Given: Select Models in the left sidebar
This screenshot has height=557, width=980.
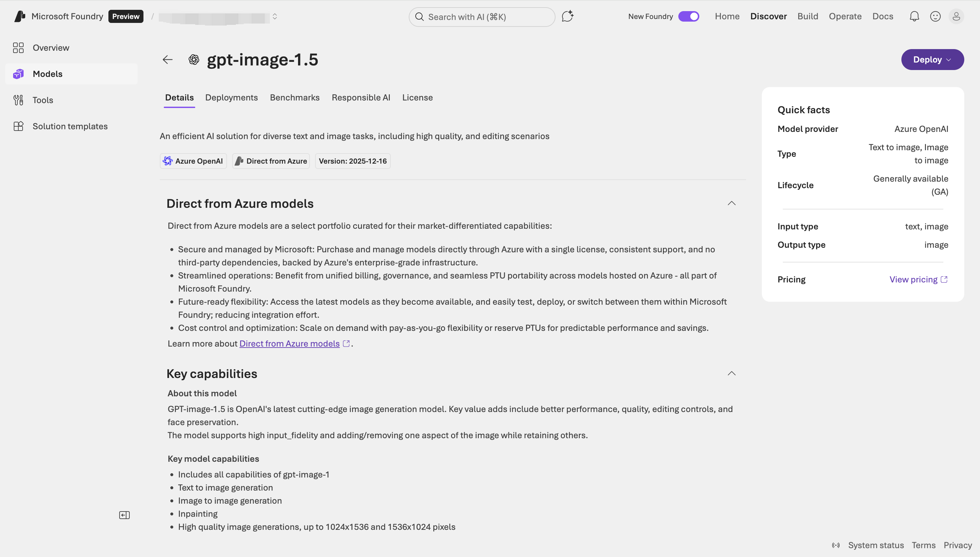Looking at the screenshot, I should tap(47, 73).
